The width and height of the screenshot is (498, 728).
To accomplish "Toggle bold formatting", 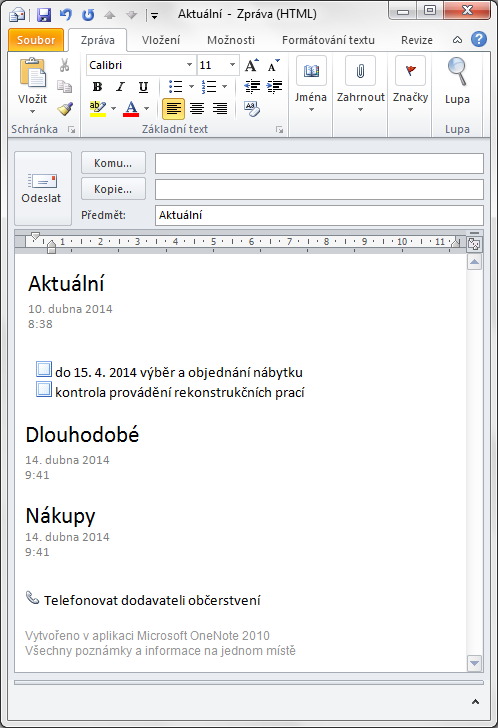I will pos(97,87).
